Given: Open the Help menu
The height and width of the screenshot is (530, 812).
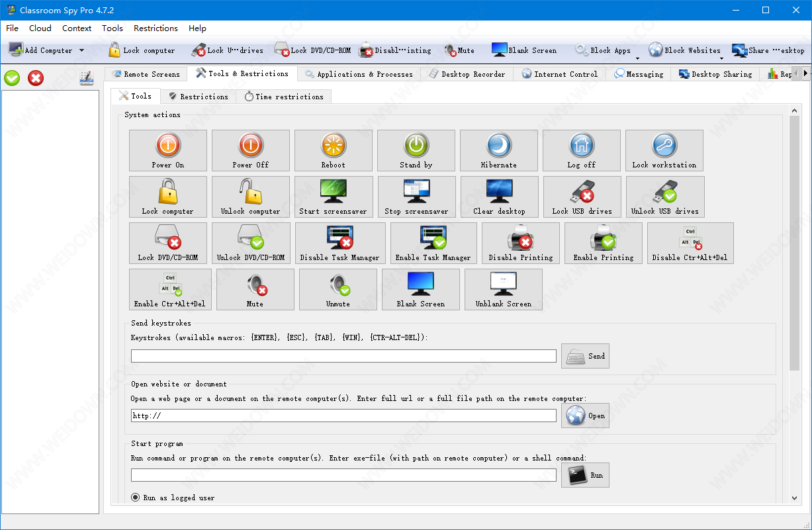Looking at the screenshot, I should pyautogui.click(x=197, y=28).
